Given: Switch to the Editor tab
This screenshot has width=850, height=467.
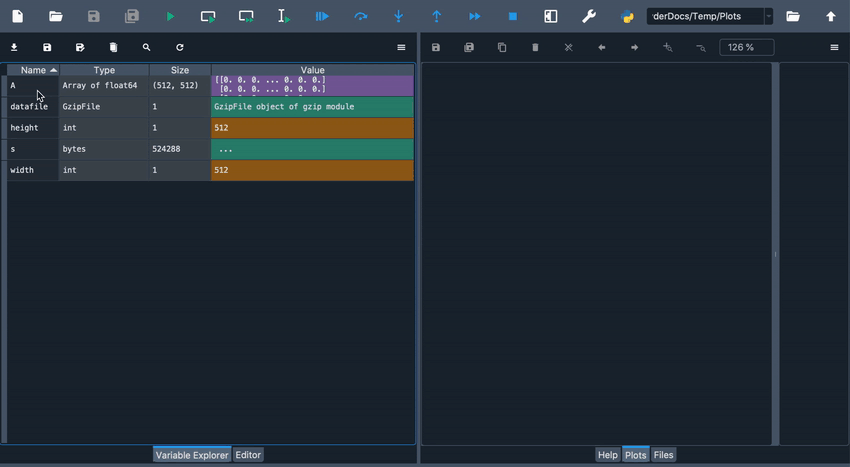Looking at the screenshot, I should click(x=248, y=455).
